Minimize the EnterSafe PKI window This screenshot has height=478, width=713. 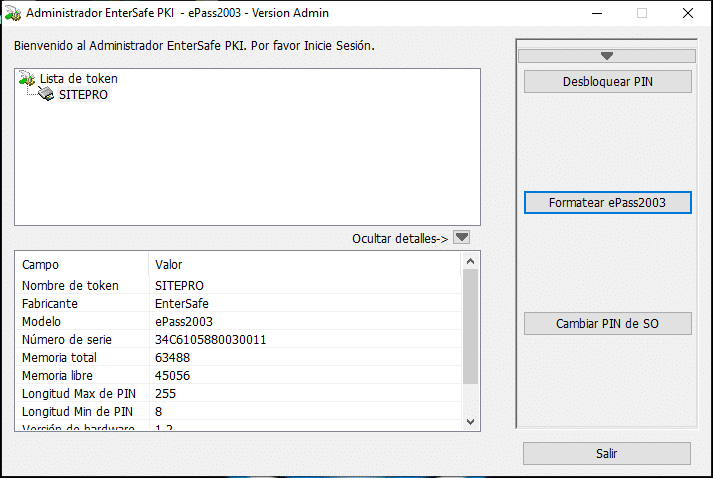pyautogui.click(x=597, y=13)
